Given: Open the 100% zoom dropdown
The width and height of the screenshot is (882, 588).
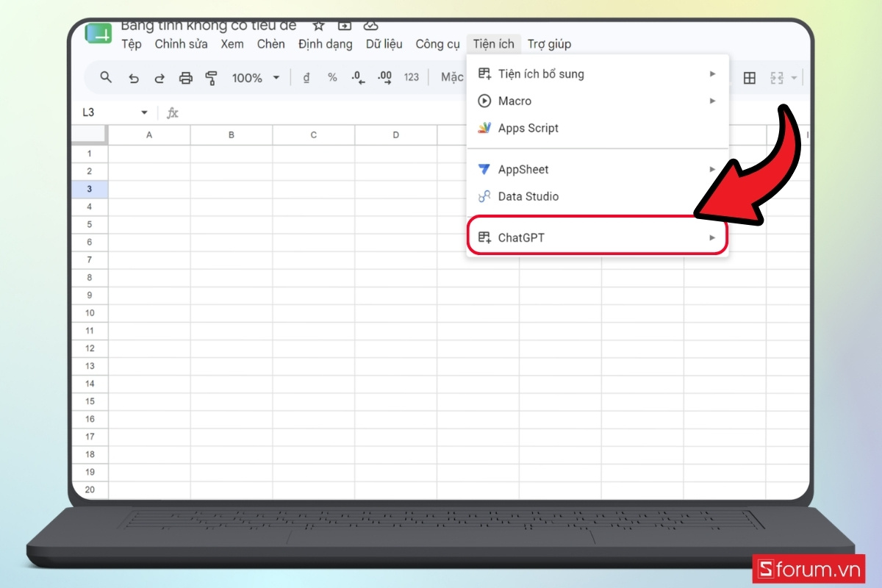Looking at the screenshot, I should coord(256,78).
